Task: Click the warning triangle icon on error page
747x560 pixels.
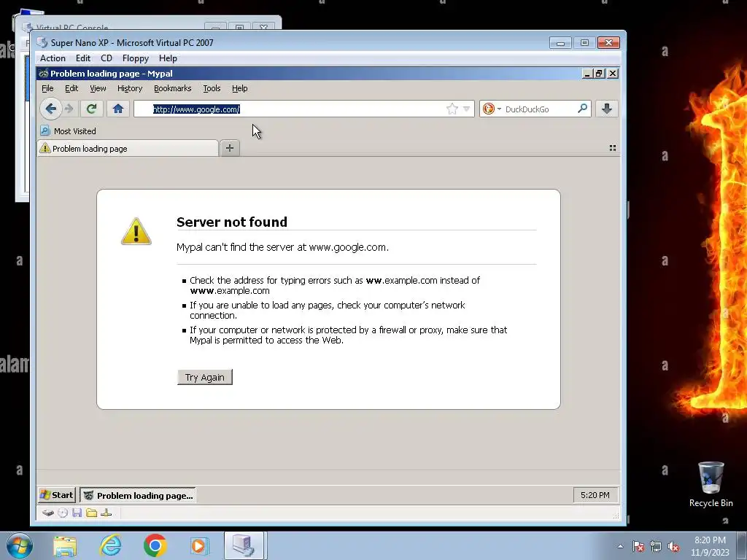Action: 136,231
